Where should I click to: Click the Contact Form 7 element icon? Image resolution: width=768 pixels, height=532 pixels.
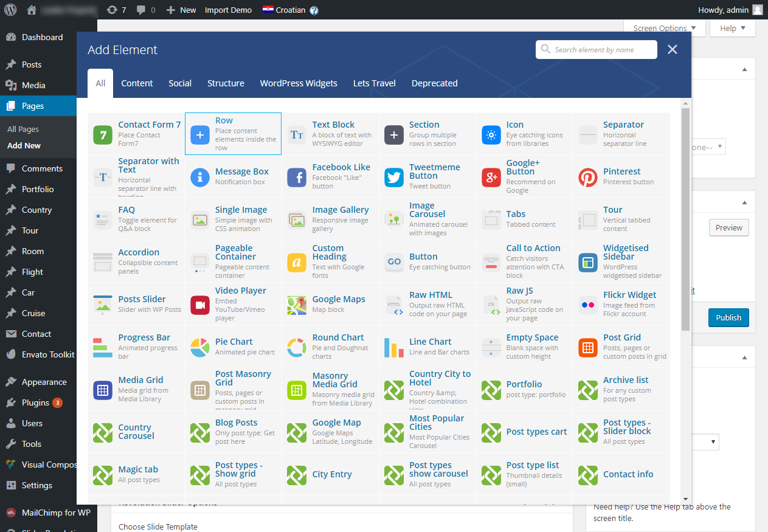[103, 134]
